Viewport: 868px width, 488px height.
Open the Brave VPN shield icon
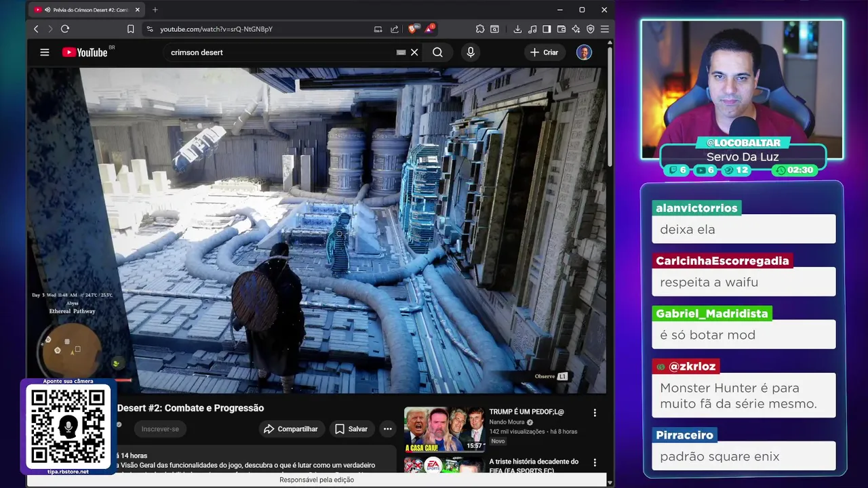(590, 29)
